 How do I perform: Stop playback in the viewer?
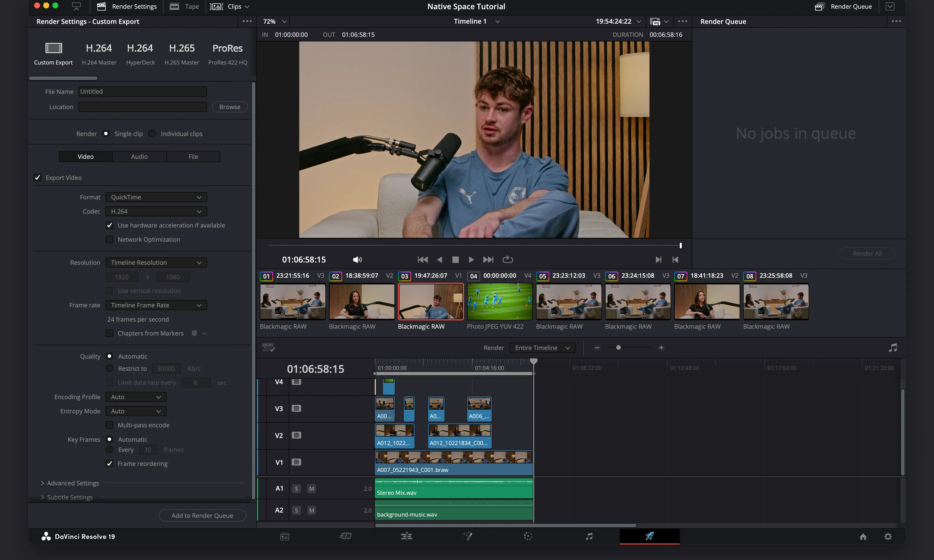click(x=455, y=260)
